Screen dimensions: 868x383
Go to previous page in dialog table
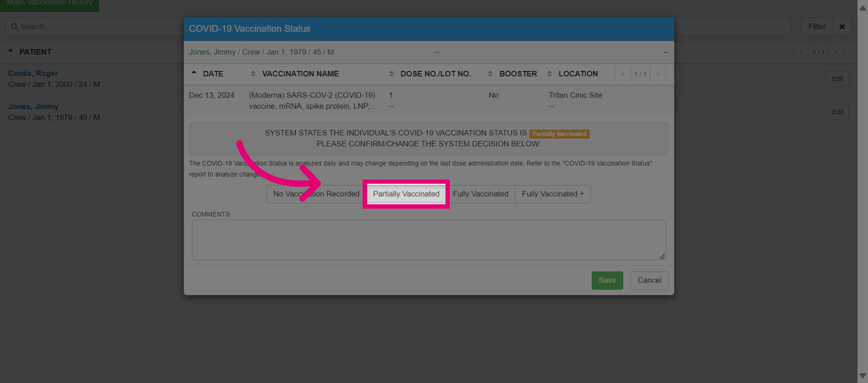click(x=623, y=74)
